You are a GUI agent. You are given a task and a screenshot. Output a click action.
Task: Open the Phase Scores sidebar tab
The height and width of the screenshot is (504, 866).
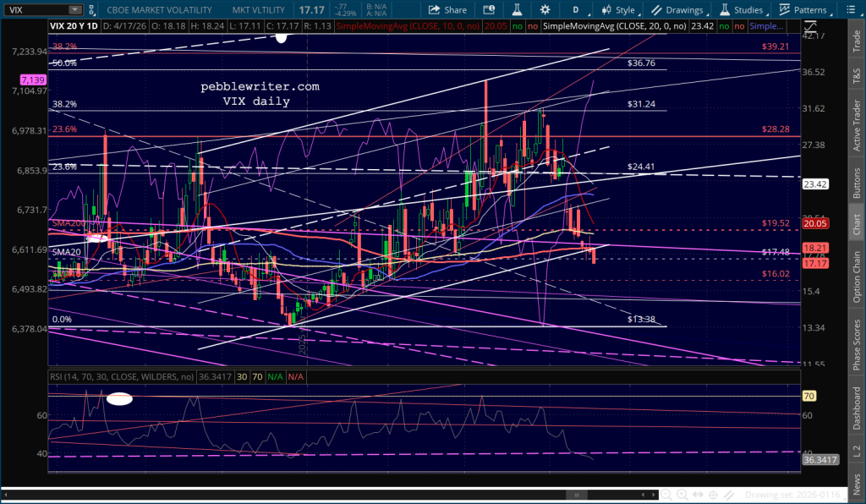point(857,344)
